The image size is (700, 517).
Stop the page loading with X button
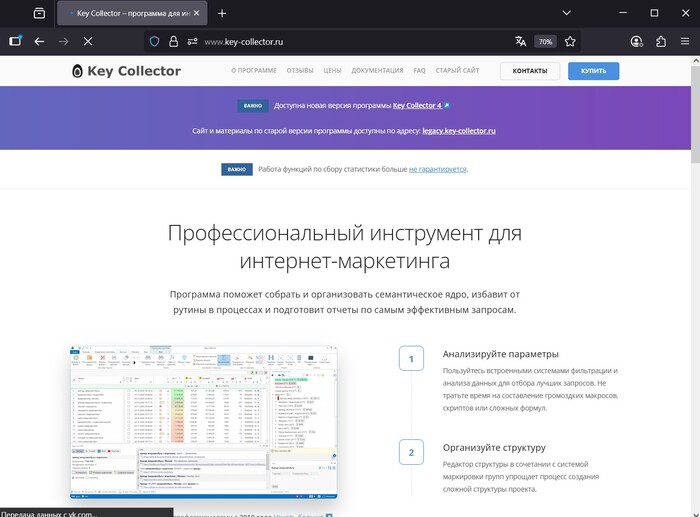coord(88,42)
